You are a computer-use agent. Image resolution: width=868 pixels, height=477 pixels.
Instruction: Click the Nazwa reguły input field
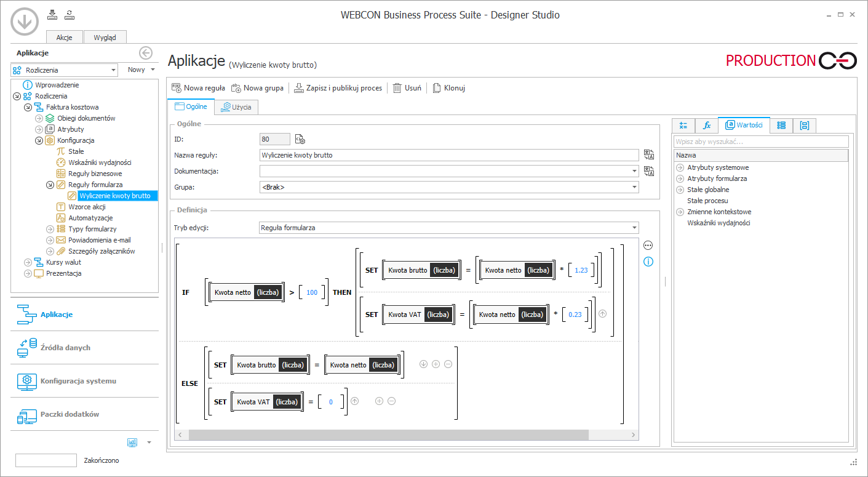click(449, 155)
